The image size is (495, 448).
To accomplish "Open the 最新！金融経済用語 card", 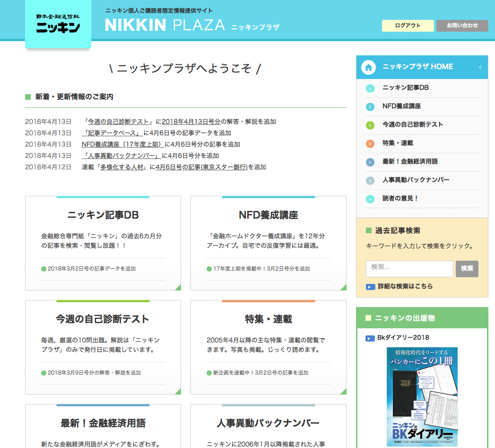I will (103, 426).
